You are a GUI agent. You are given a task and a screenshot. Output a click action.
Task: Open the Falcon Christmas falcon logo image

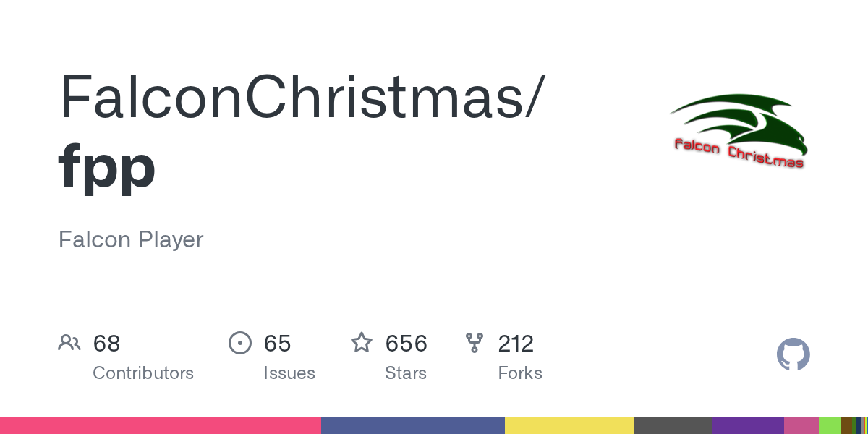[738, 131]
